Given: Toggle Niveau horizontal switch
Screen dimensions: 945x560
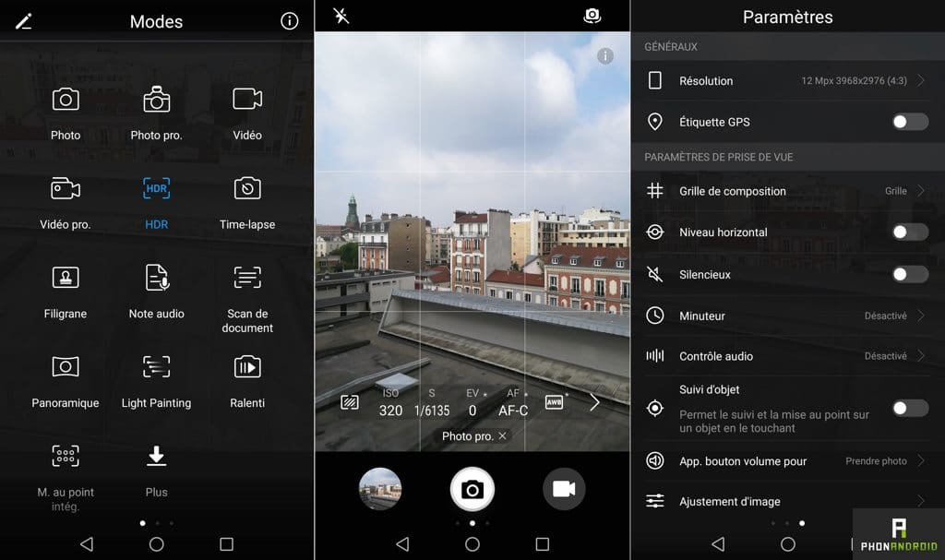Looking at the screenshot, I should pyautogui.click(x=910, y=232).
